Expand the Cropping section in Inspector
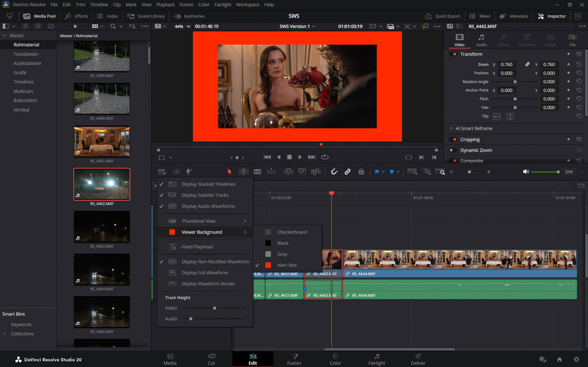Image resolution: width=588 pixels, height=367 pixels. click(470, 139)
